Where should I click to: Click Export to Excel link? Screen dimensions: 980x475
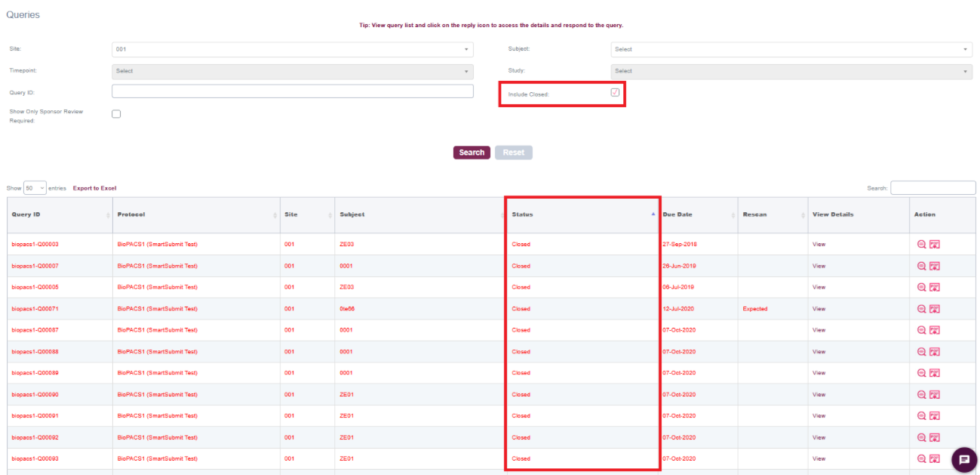(x=94, y=188)
